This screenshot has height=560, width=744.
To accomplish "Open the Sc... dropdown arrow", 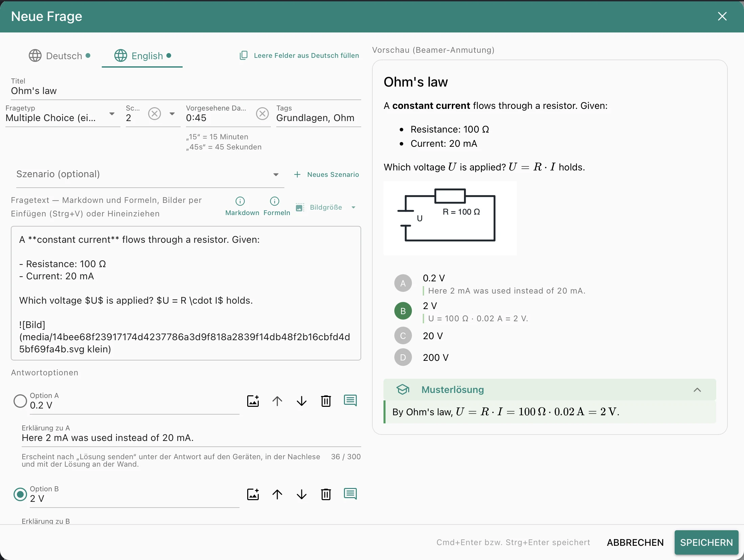I will tap(172, 114).
